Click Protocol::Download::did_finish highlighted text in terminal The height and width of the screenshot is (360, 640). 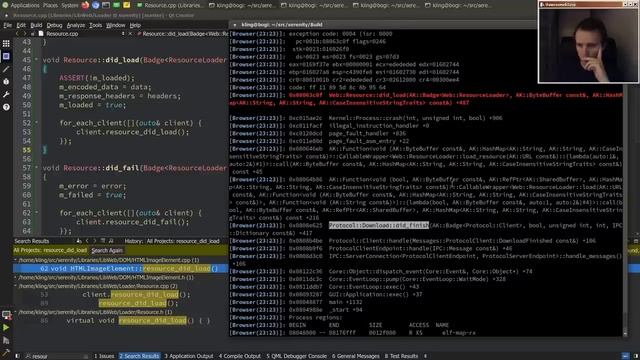[379, 225]
